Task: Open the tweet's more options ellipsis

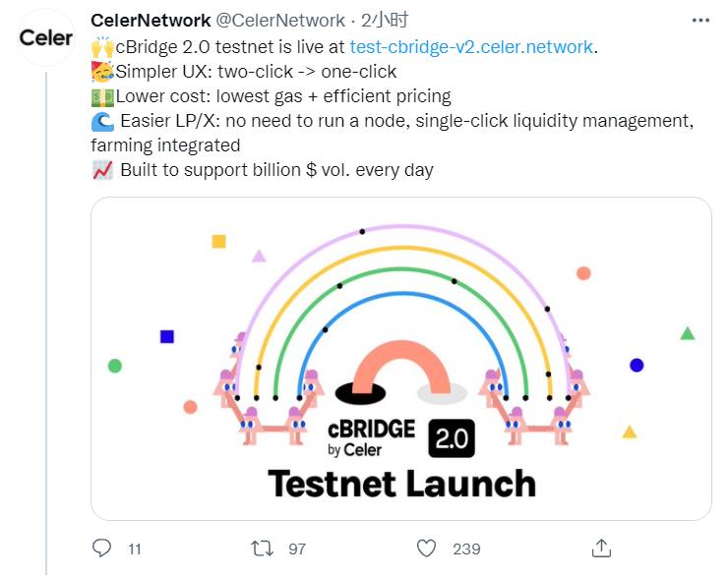Action: point(698,20)
